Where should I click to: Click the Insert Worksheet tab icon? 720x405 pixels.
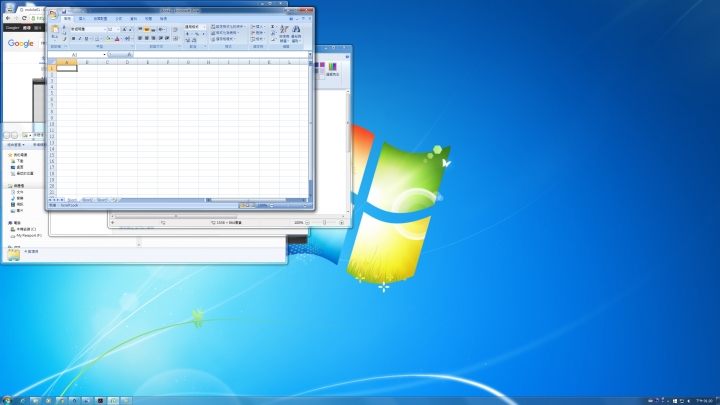point(113,200)
